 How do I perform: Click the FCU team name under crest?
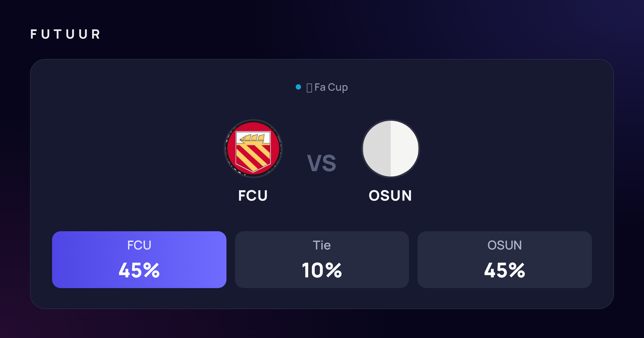pyautogui.click(x=253, y=196)
